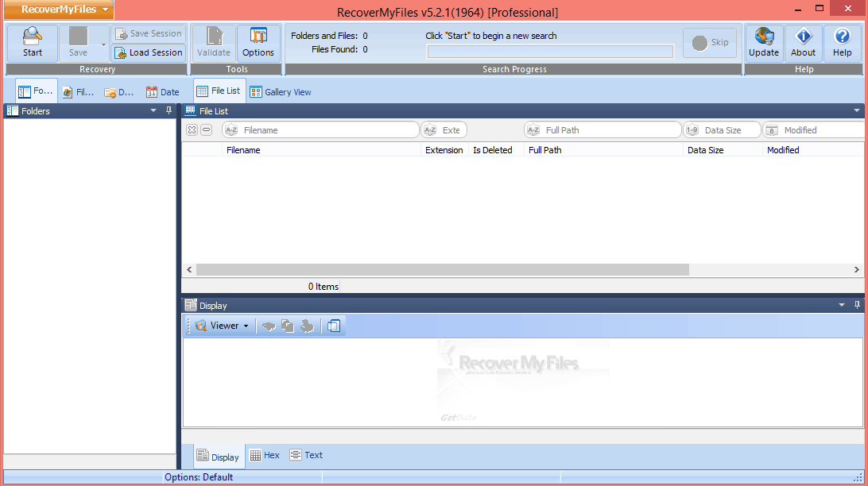Switch to the Deleted view tab
Viewport: 868px width, 486px height.
[x=119, y=92]
